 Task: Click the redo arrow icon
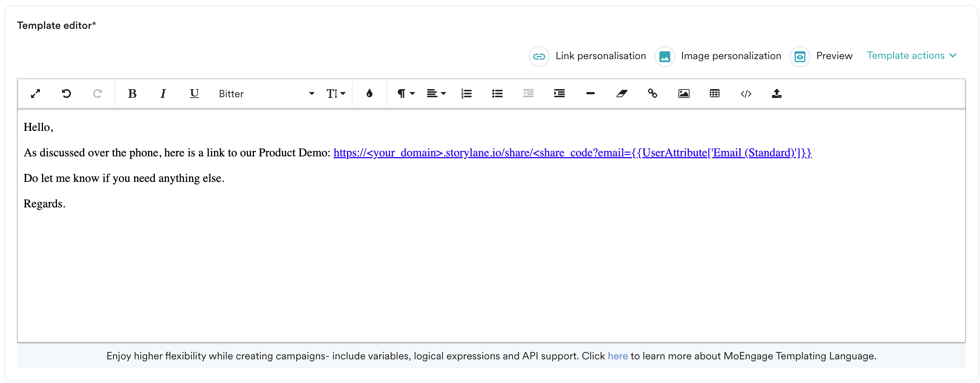98,94
